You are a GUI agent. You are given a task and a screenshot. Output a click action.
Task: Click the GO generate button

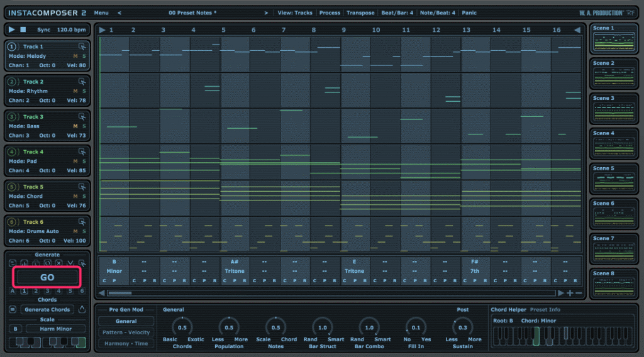[x=47, y=277]
